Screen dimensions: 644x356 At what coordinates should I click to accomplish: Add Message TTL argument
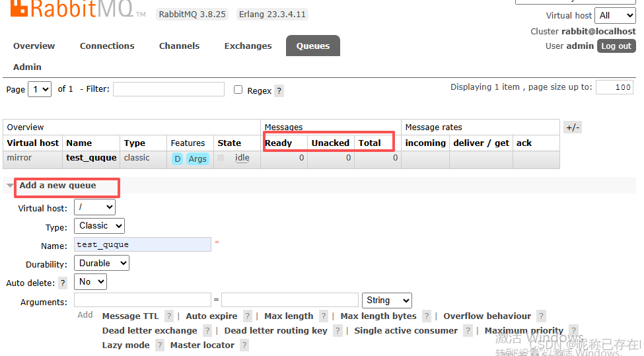coord(130,316)
